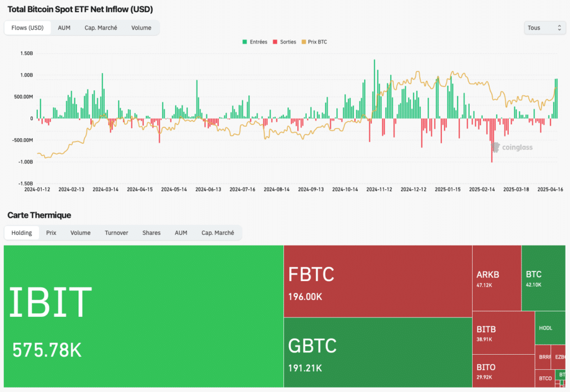The width and height of the screenshot is (570, 392).
Task: Select heatmap AUM tab
Action: (x=181, y=233)
